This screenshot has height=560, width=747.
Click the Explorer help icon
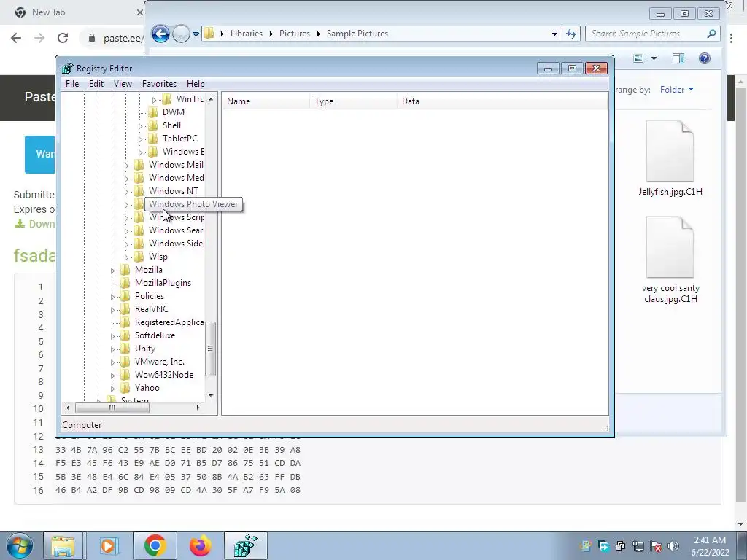tap(705, 58)
